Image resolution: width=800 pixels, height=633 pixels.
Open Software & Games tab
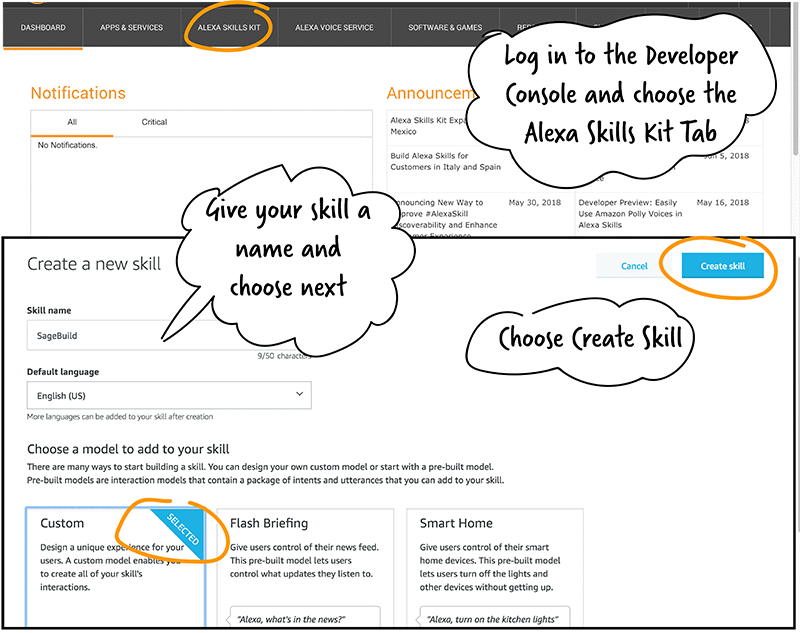click(x=445, y=28)
